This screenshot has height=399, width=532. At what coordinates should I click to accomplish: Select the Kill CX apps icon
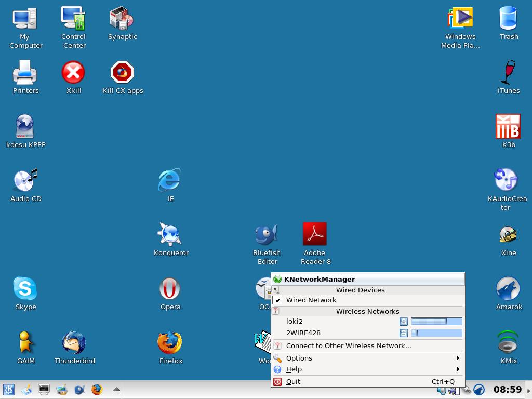click(123, 77)
